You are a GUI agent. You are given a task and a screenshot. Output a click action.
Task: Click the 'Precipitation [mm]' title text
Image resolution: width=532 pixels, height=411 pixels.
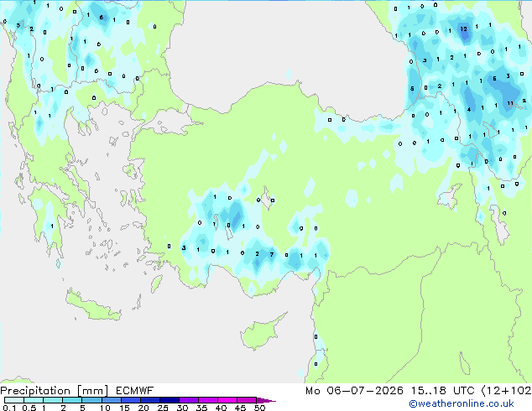[x=54, y=391]
